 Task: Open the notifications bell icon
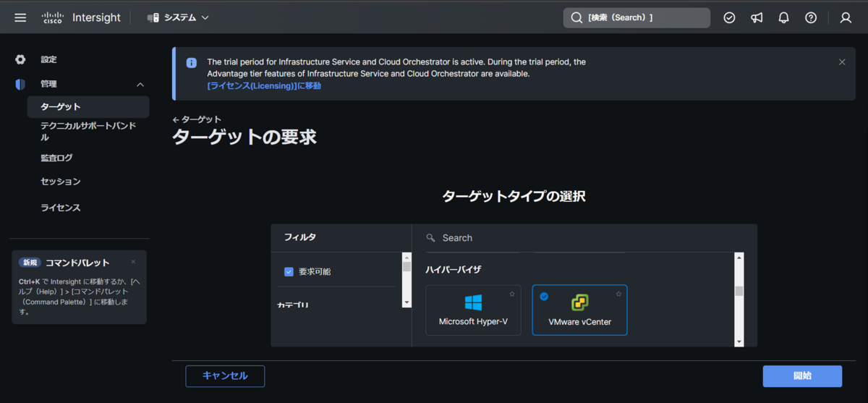point(783,17)
